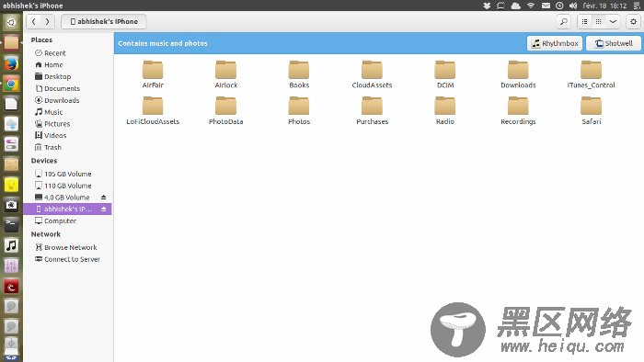Open the 4,0 GB Volume

click(x=63, y=198)
